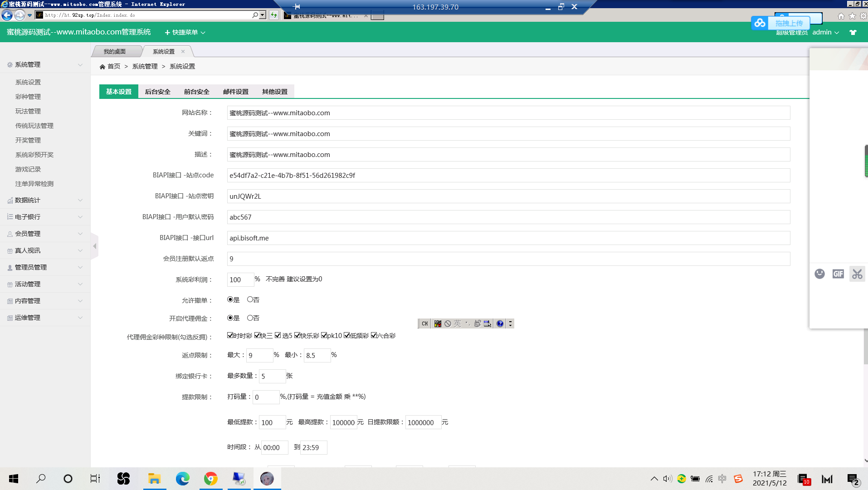The image size is (868, 490).
Task: Click the shirt theme icon in header
Action: tap(853, 32)
